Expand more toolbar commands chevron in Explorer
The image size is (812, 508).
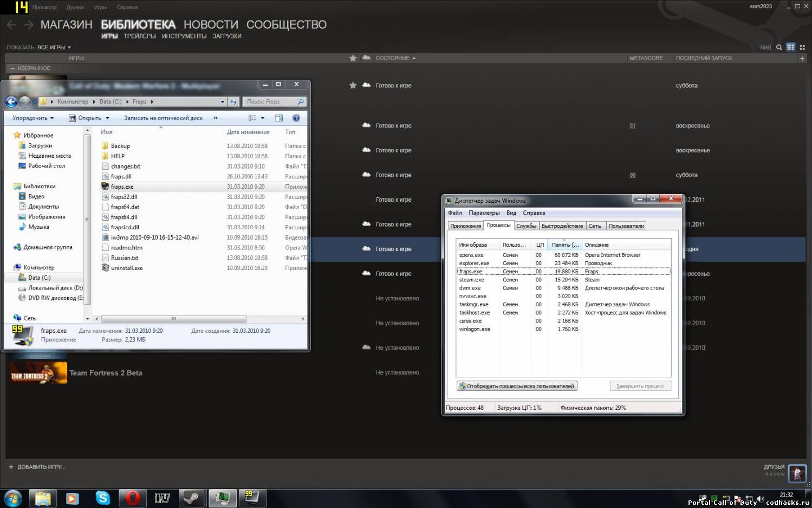click(215, 118)
